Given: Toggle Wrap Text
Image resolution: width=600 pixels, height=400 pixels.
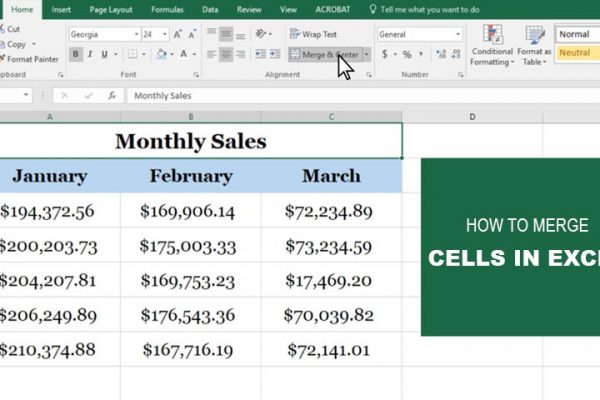Looking at the screenshot, I should point(313,34).
